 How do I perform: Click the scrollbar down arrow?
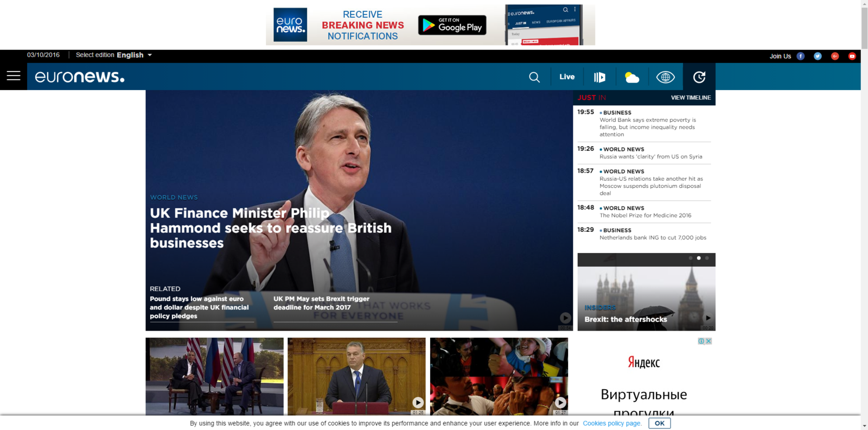click(x=864, y=426)
